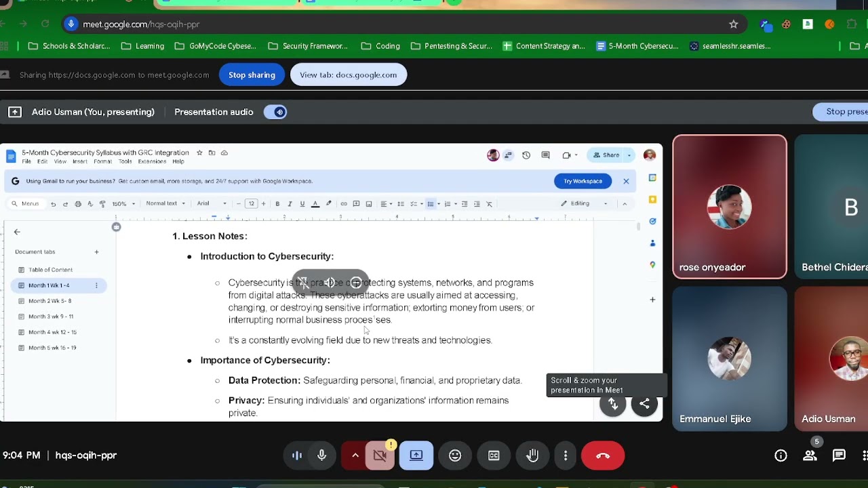
Task: Open the Meet call dropdown in Docs header
Action: pos(569,155)
